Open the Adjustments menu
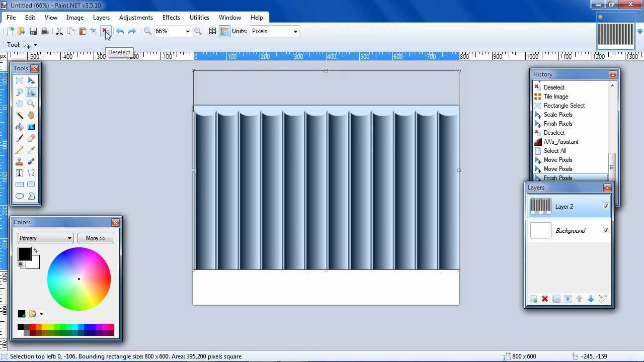This screenshot has height=362, width=644. (x=136, y=17)
